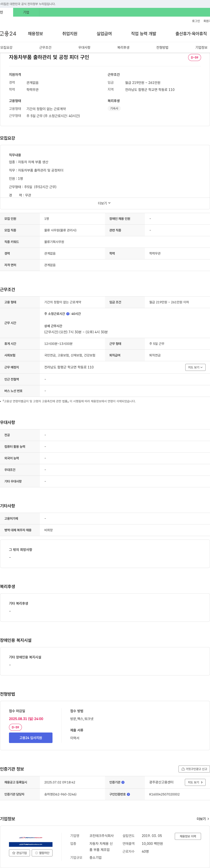
Task: Click company name 코진테크주식회사
Action: point(101,836)
